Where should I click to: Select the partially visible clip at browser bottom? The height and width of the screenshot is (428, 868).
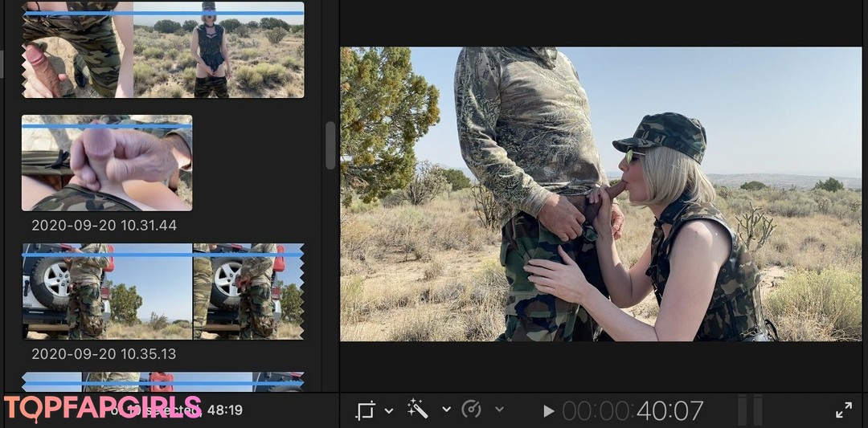(163, 381)
